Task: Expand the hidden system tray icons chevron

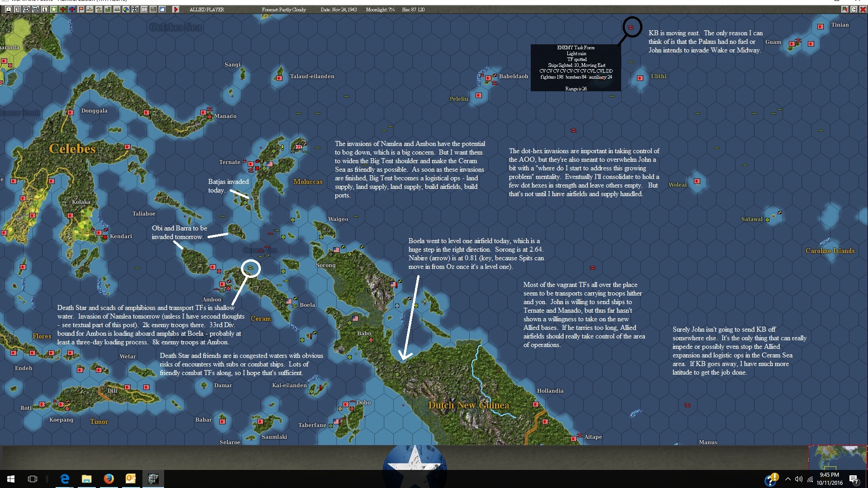Action: 788,479
